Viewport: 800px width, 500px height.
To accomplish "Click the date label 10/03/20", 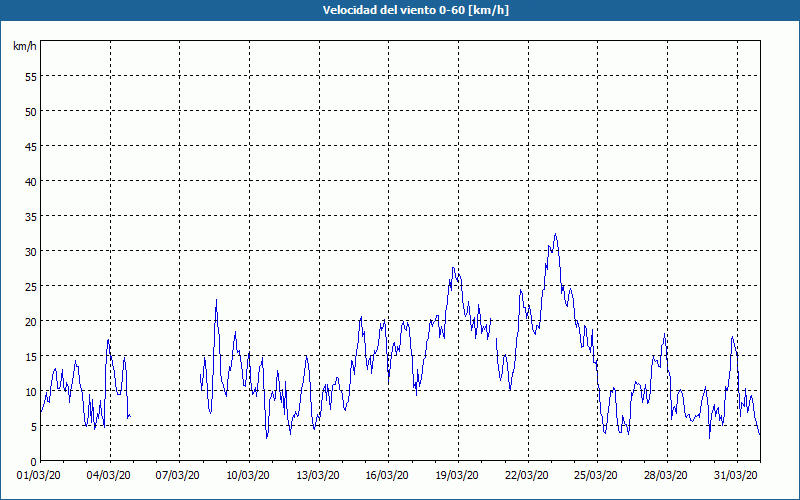I will [x=248, y=476].
